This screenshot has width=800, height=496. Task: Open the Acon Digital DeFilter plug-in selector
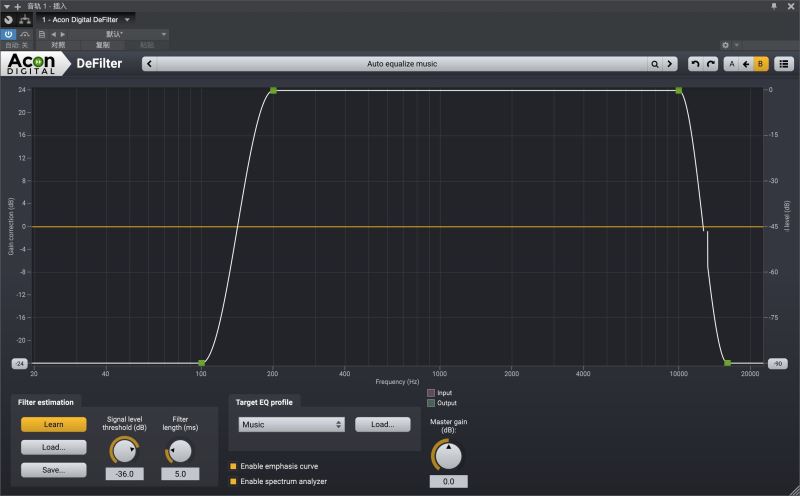point(85,20)
